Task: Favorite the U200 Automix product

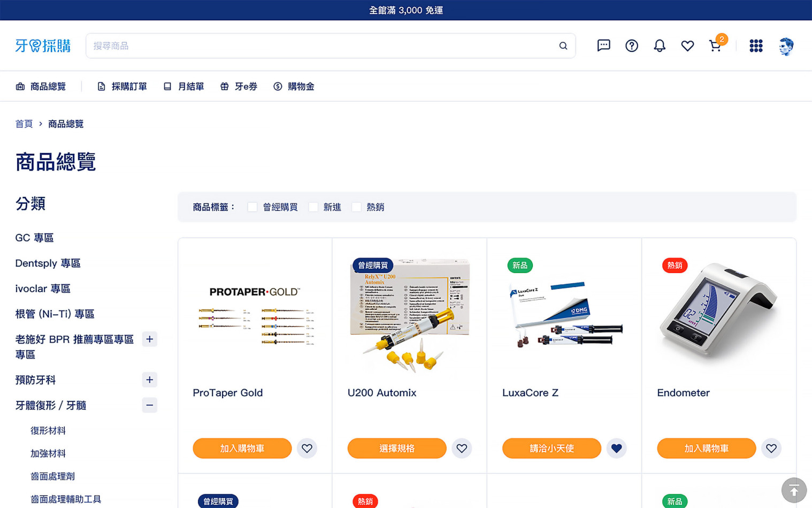Action: click(462, 448)
